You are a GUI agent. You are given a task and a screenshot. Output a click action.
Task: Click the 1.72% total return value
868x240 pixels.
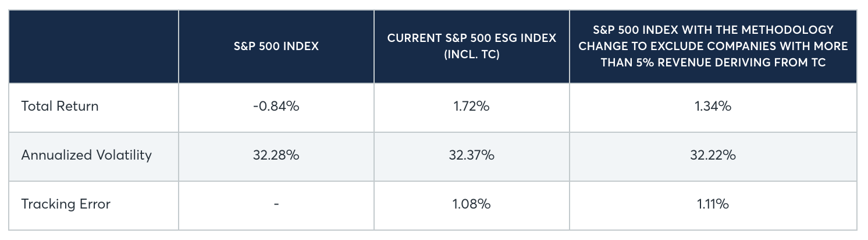click(x=471, y=107)
